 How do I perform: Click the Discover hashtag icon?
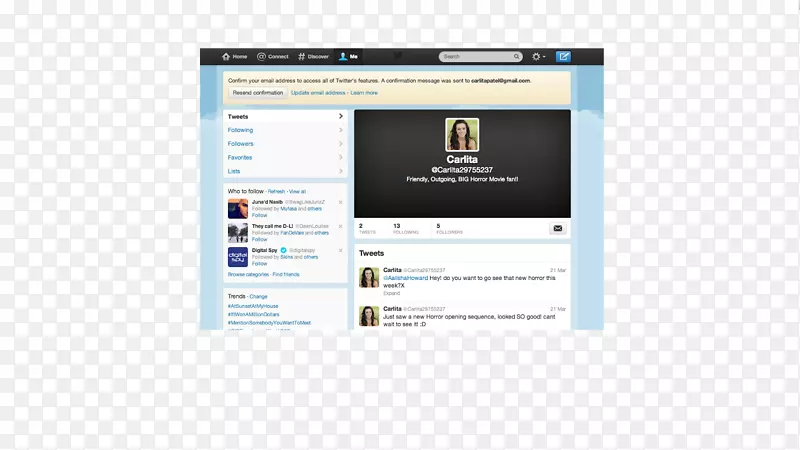tap(302, 57)
